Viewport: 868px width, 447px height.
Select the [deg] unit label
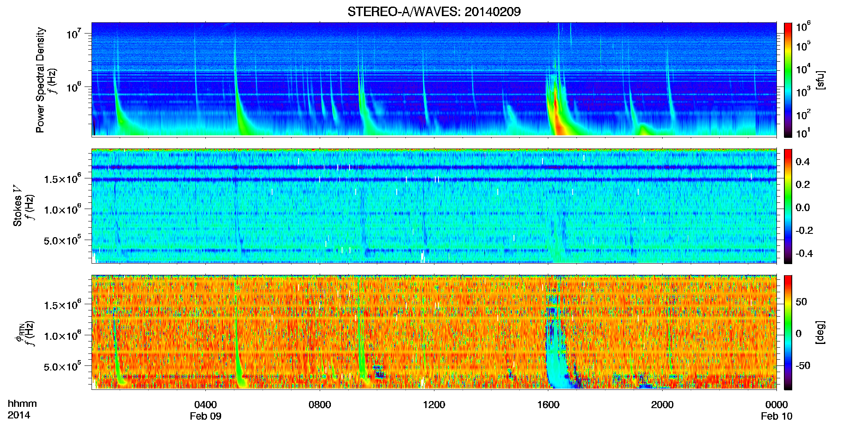(x=820, y=332)
